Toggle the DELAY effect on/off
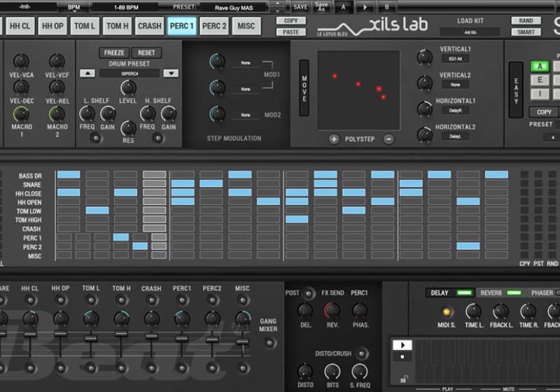The width and height of the screenshot is (560, 392). 464,293
